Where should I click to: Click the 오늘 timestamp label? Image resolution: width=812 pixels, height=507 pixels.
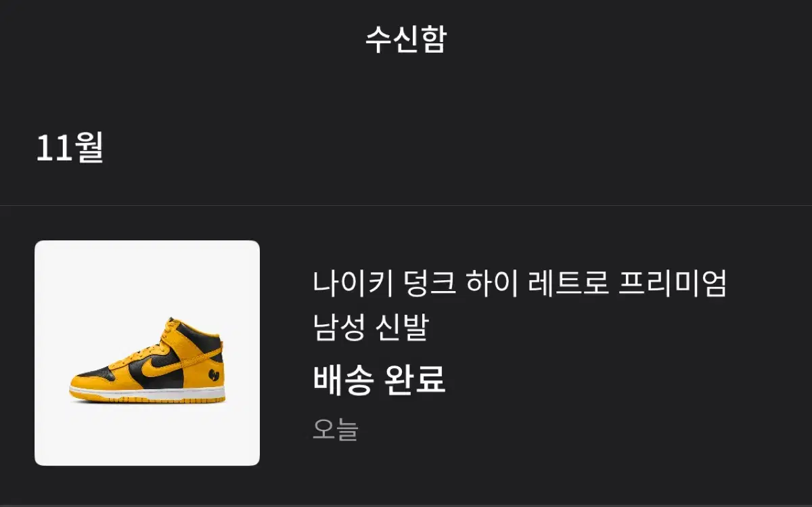point(335,430)
